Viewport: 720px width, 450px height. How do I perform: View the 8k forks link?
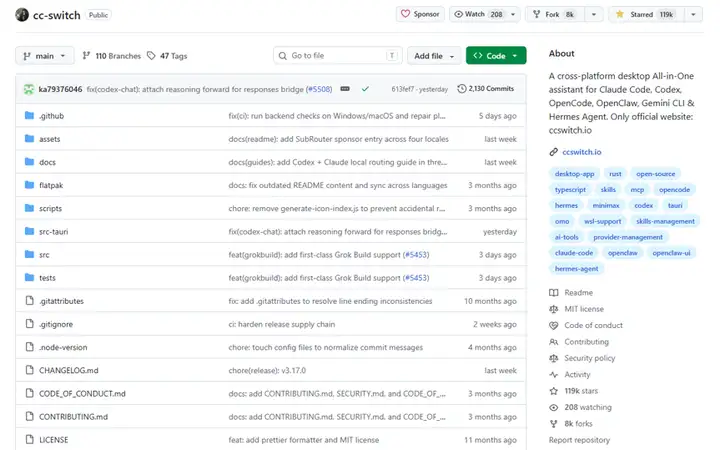pyautogui.click(x=571, y=424)
